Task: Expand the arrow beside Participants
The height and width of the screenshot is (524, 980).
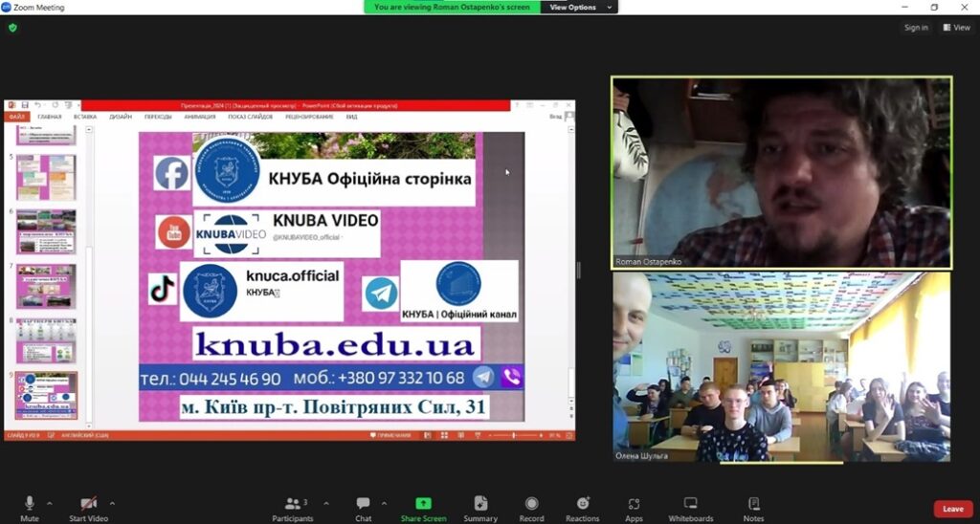Action: pos(325,503)
